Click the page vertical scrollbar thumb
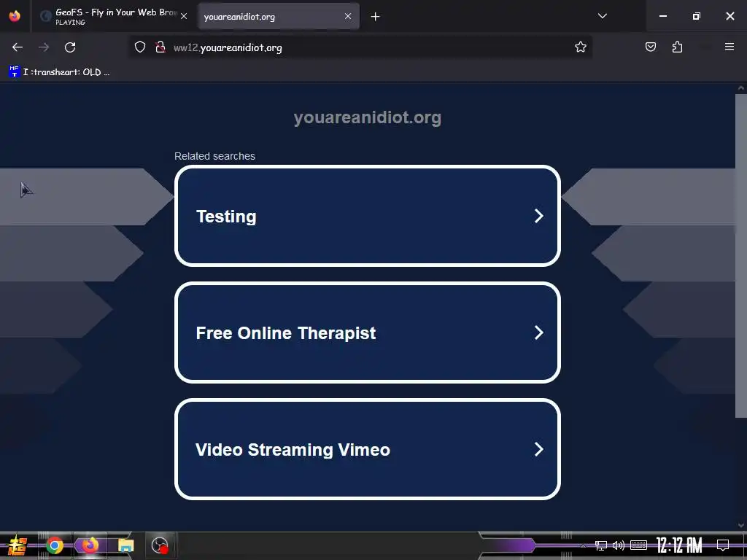 click(x=741, y=256)
